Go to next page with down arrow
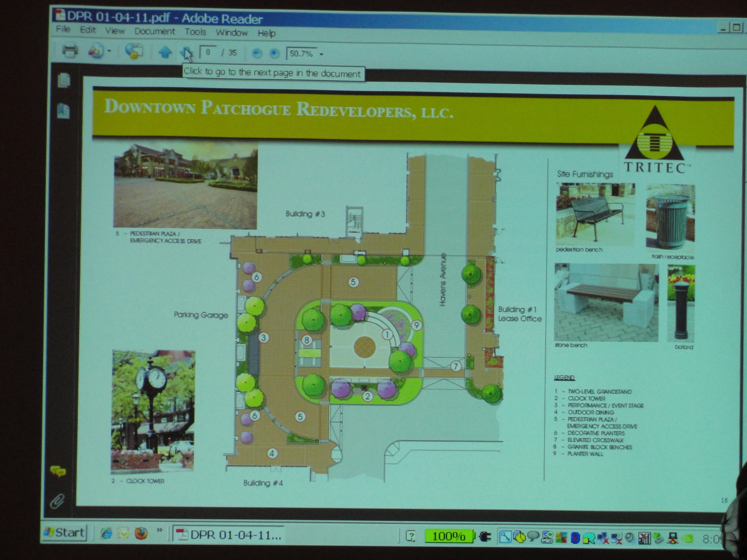The image size is (747, 560). [186, 53]
